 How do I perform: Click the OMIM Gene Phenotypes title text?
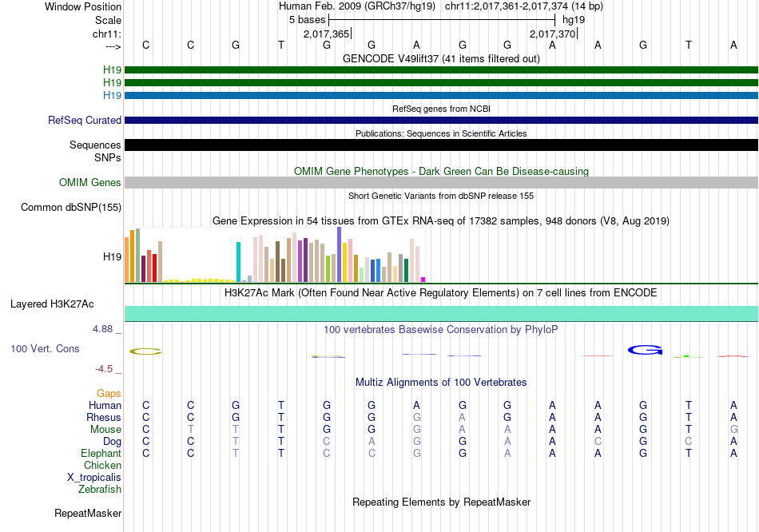pos(441,172)
